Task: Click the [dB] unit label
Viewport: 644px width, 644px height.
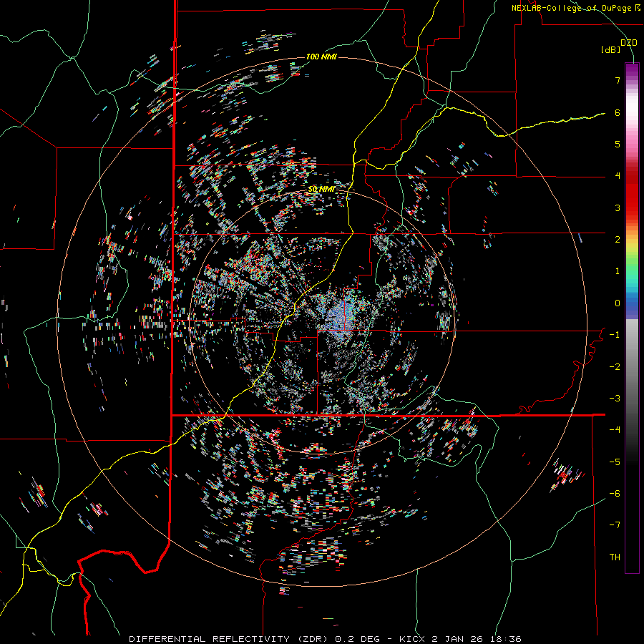Action: (x=610, y=50)
